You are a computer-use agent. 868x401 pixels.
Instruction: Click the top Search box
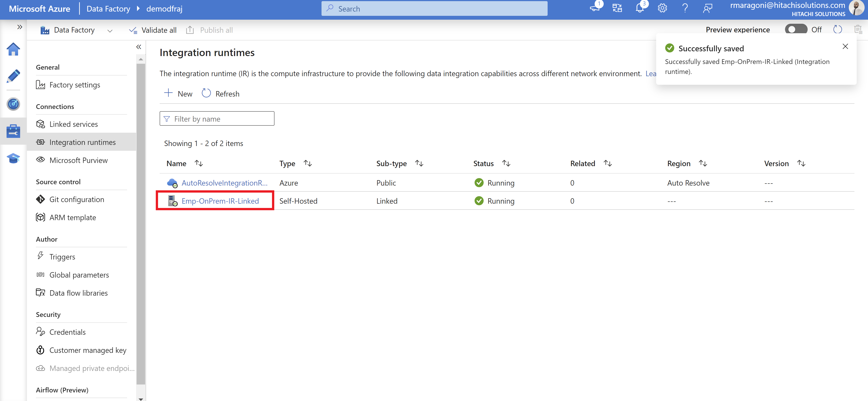(x=434, y=8)
